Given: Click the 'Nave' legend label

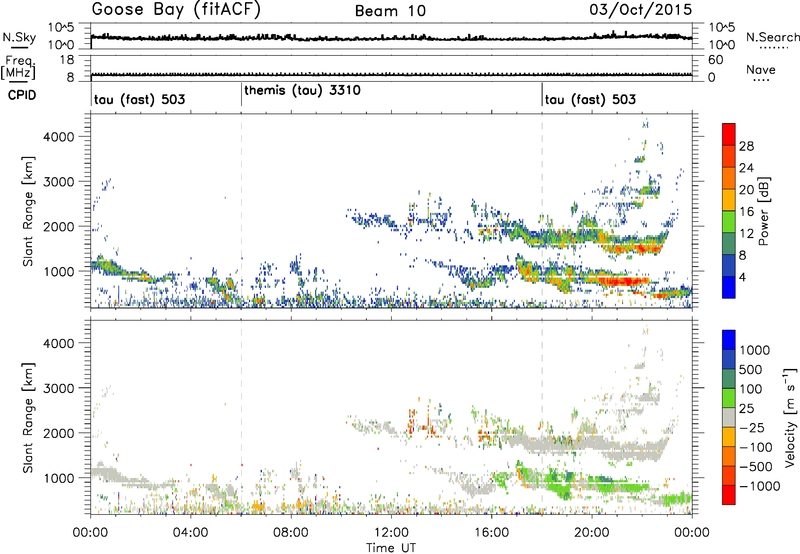Looking at the screenshot, I should (x=760, y=69).
